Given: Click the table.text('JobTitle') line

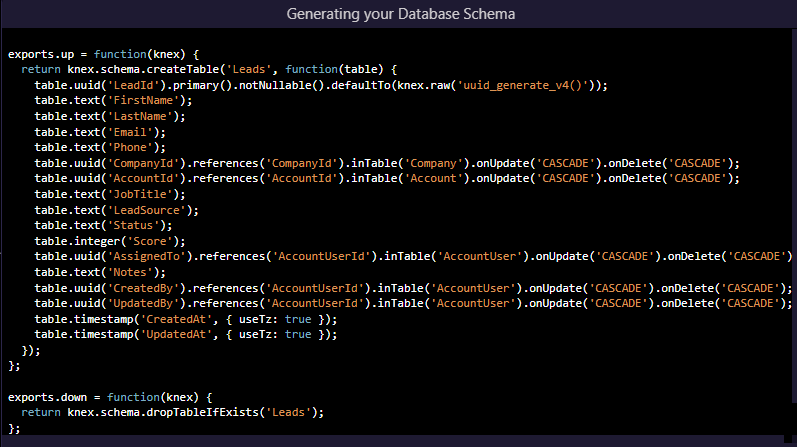Looking at the screenshot, I should [110, 194].
